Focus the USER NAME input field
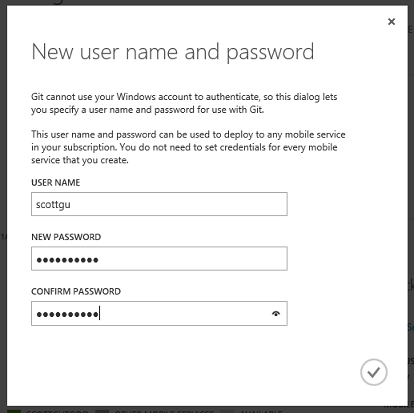414x413 pixels. pyautogui.click(x=159, y=204)
